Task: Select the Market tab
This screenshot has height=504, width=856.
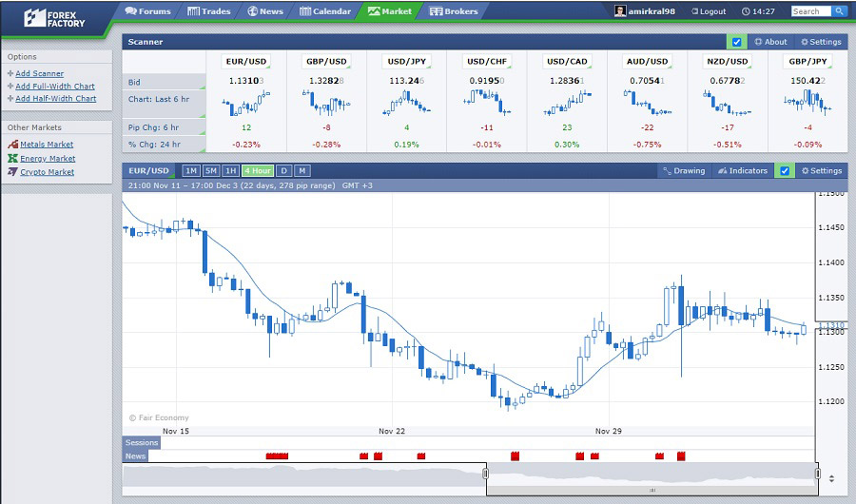Action: [x=390, y=10]
